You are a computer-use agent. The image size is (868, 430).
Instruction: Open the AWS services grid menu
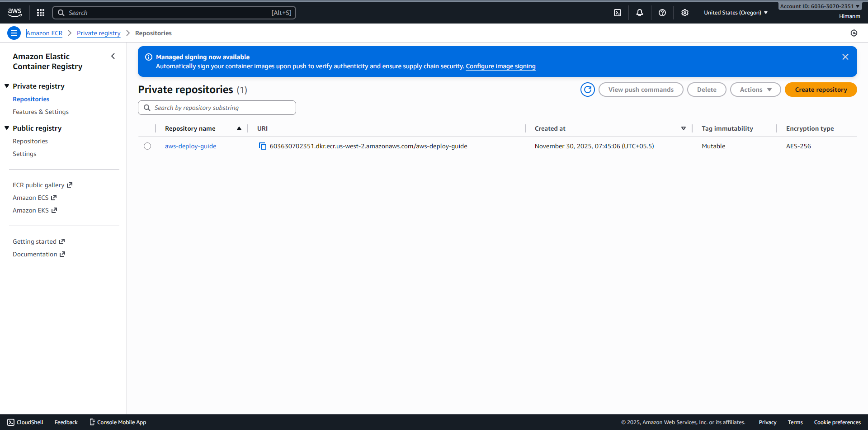pos(41,13)
